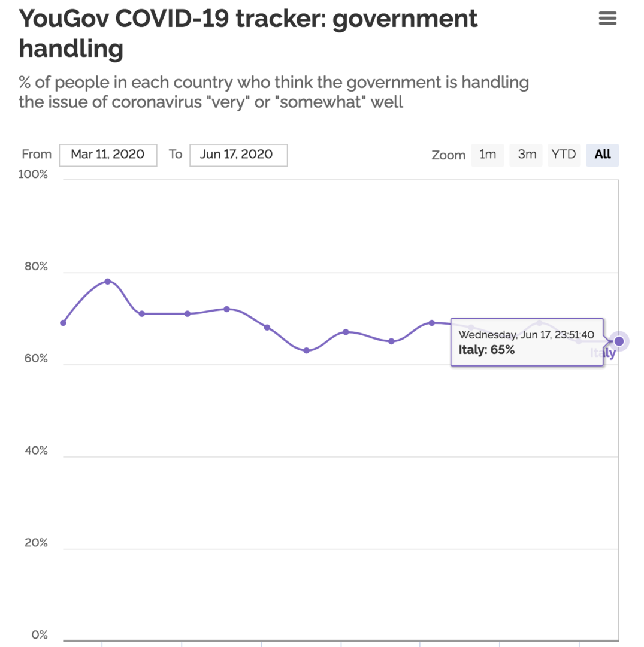Select the 3m zoom range
Screen dimensions: 644x647
coord(526,155)
